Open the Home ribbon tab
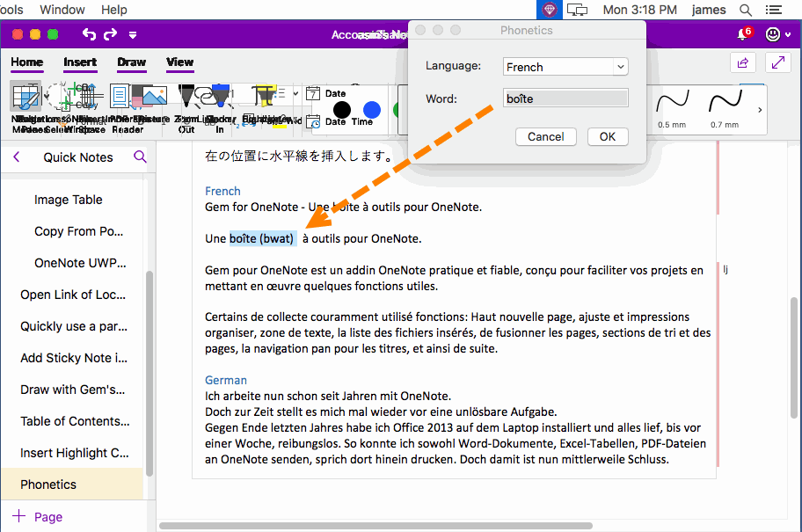 point(27,62)
